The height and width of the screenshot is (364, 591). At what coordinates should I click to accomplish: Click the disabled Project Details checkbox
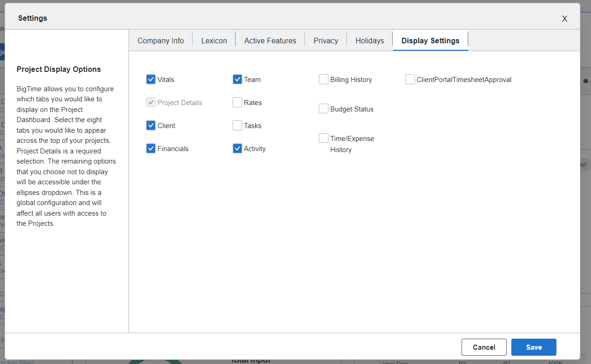point(151,102)
